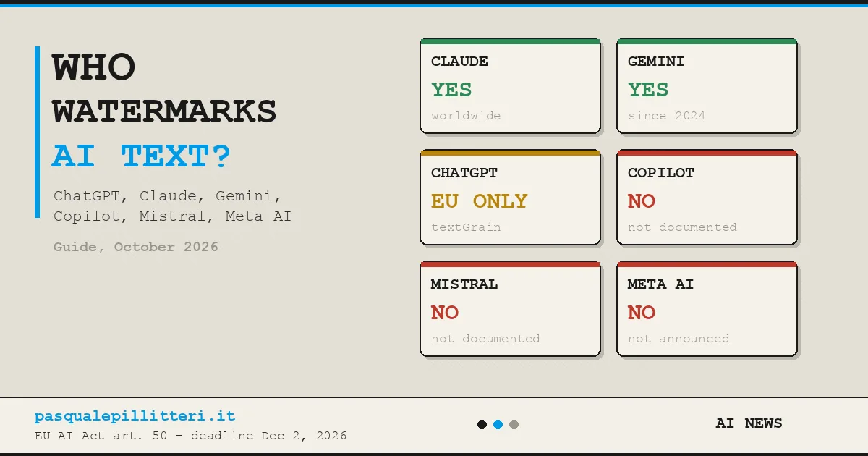This screenshot has height=456, width=868.
Task: Select the Copilot watermark card
Action: [707, 198]
